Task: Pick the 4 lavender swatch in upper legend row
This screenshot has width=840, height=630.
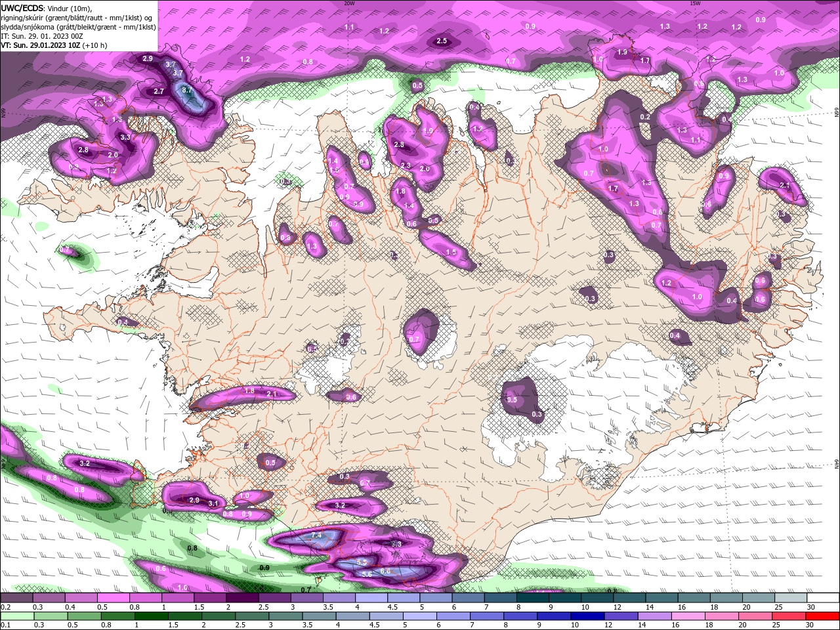Action: point(371,598)
